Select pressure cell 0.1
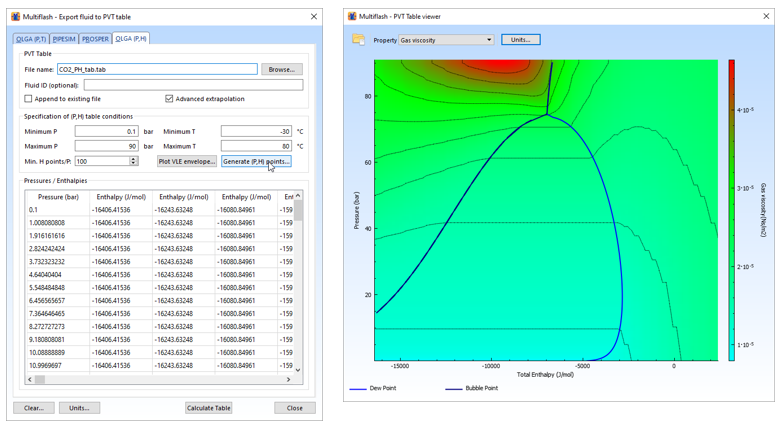This screenshot has height=428, width=782. click(58, 210)
